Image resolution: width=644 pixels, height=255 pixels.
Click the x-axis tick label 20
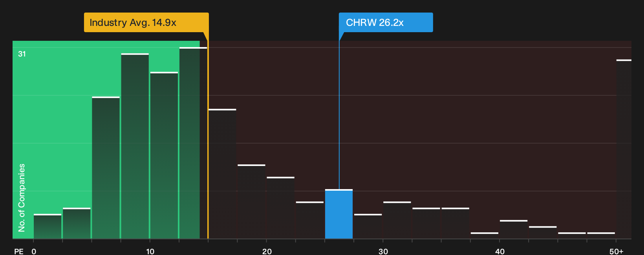(x=267, y=251)
